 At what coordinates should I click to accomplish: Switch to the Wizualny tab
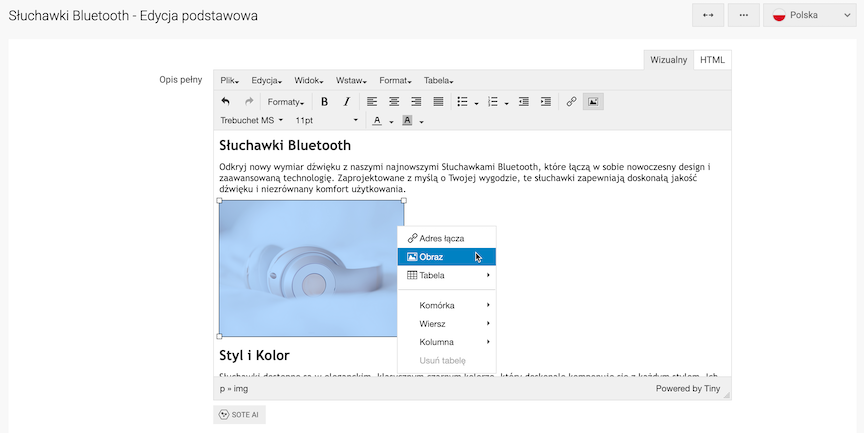[668, 60]
